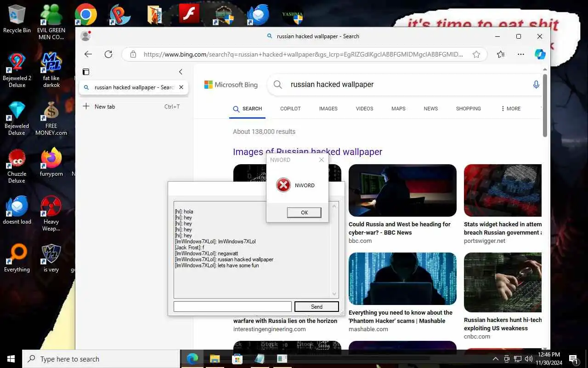The image size is (588, 368).
Task: Start voice search with microphone icon
Action: pos(536,85)
